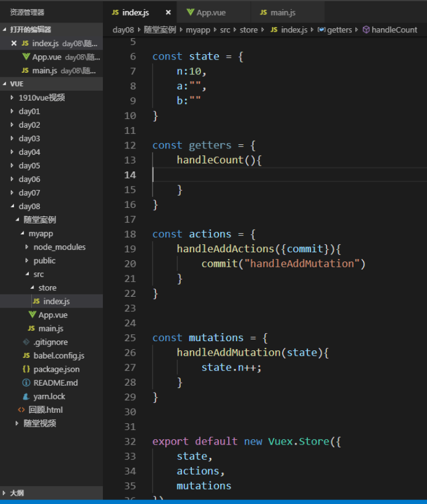Expand the day03 folder
Screen dimensions: 427x504
pos(51,139)
